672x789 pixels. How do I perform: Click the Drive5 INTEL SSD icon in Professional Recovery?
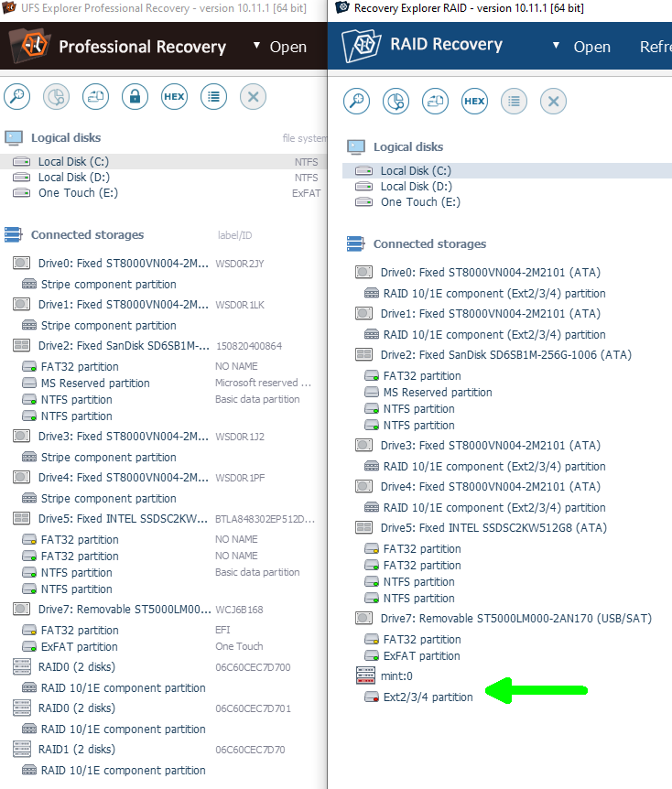coord(21,518)
